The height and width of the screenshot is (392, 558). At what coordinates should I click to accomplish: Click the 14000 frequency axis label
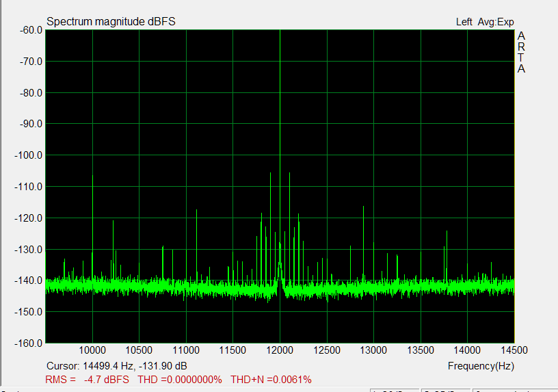[x=467, y=350]
